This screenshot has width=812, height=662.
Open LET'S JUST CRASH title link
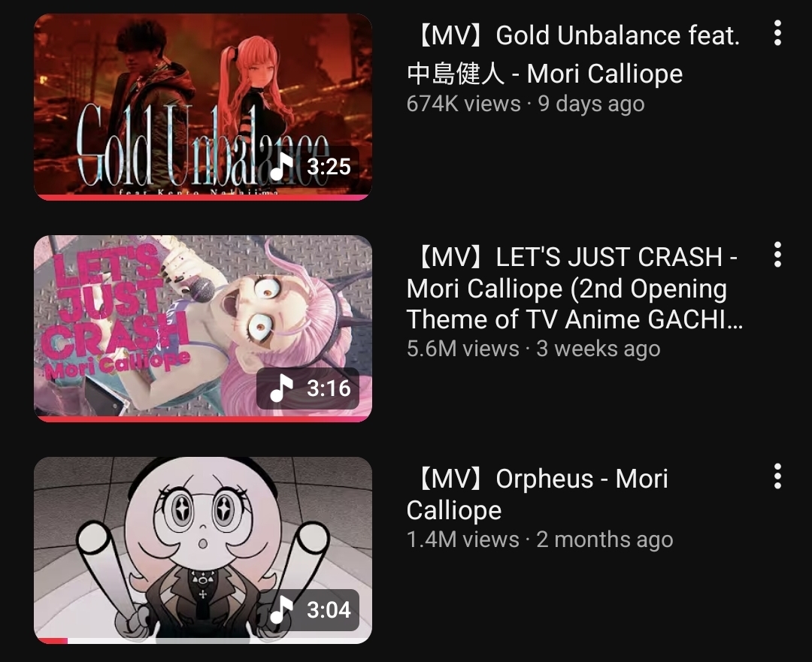pos(575,289)
